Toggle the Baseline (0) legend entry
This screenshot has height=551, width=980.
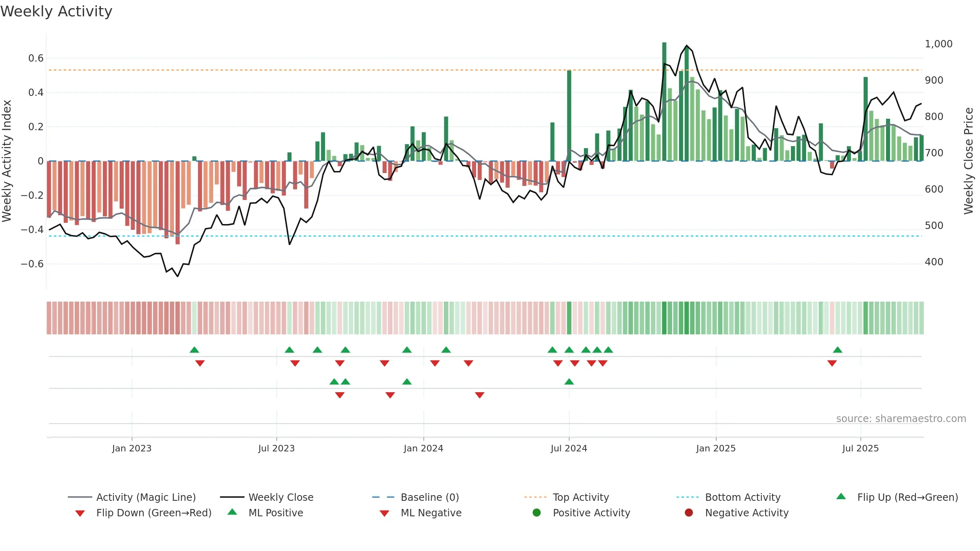(x=416, y=497)
